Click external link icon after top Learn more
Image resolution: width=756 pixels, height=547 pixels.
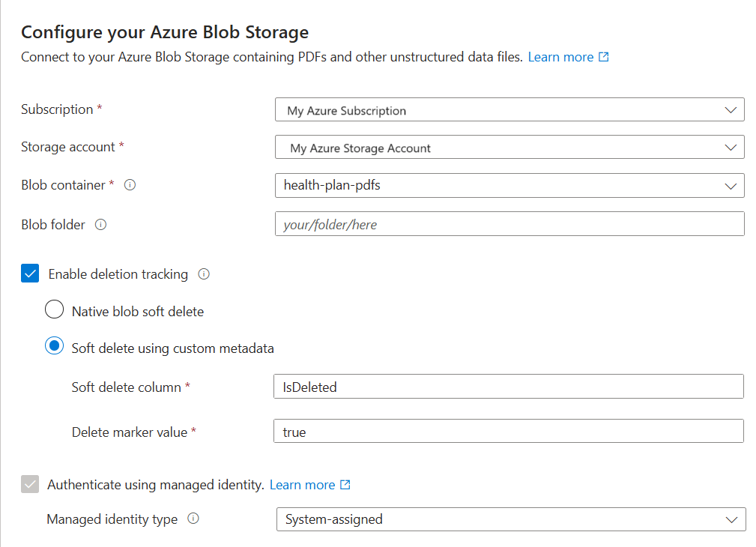point(604,57)
